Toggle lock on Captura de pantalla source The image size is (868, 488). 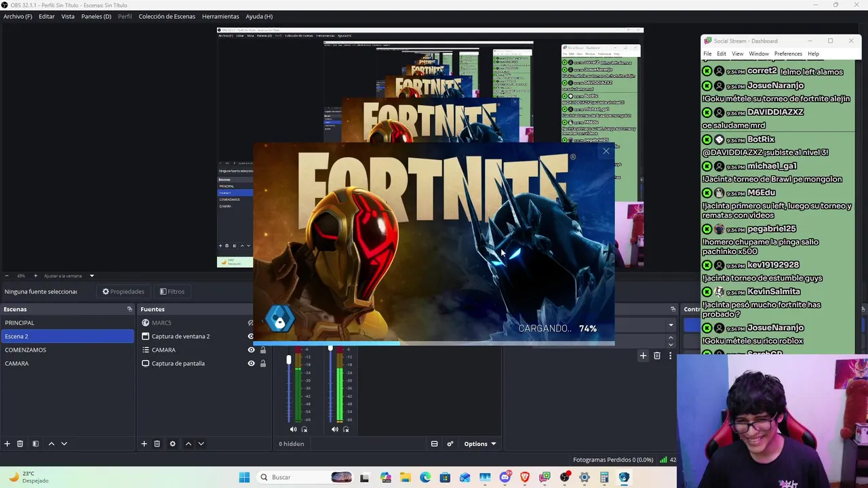(x=263, y=363)
